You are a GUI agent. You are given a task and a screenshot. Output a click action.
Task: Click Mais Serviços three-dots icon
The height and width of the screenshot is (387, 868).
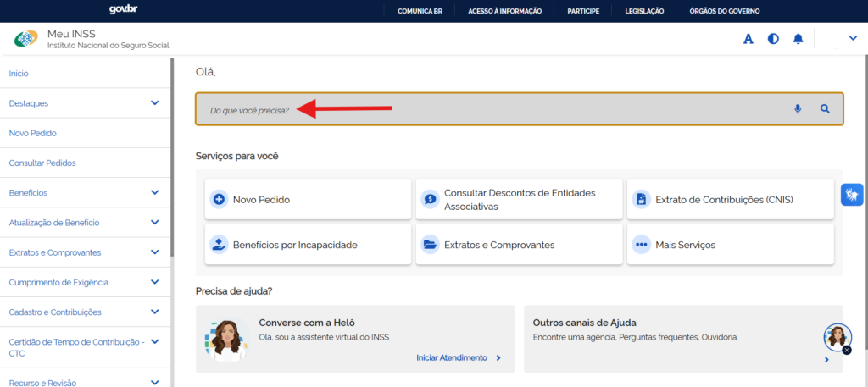pyautogui.click(x=641, y=245)
